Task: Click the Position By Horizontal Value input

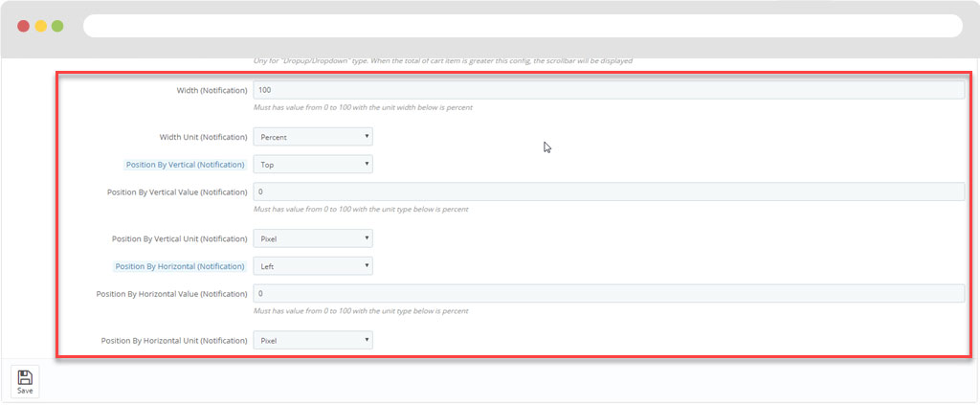Action: 609,293
